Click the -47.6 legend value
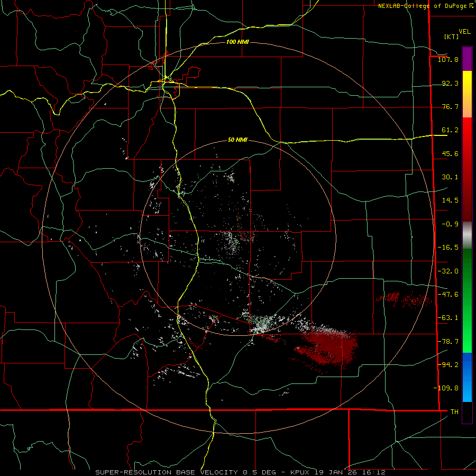Image resolution: width=476 pixels, height=476 pixels. pos(448,295)
